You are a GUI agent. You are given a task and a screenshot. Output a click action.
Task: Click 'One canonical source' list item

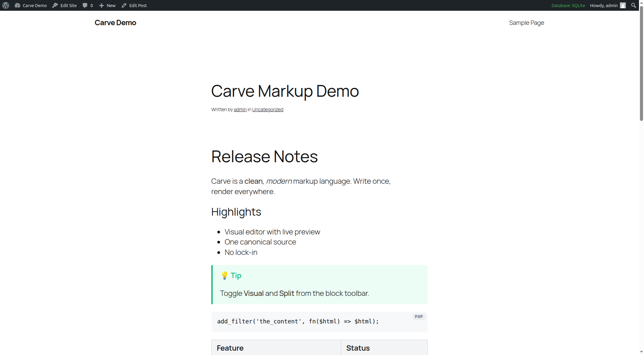(x=260, y=242)
